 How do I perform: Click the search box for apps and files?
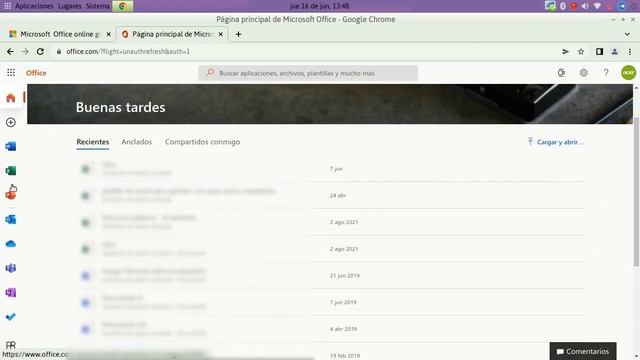click(x=308, y=73)
